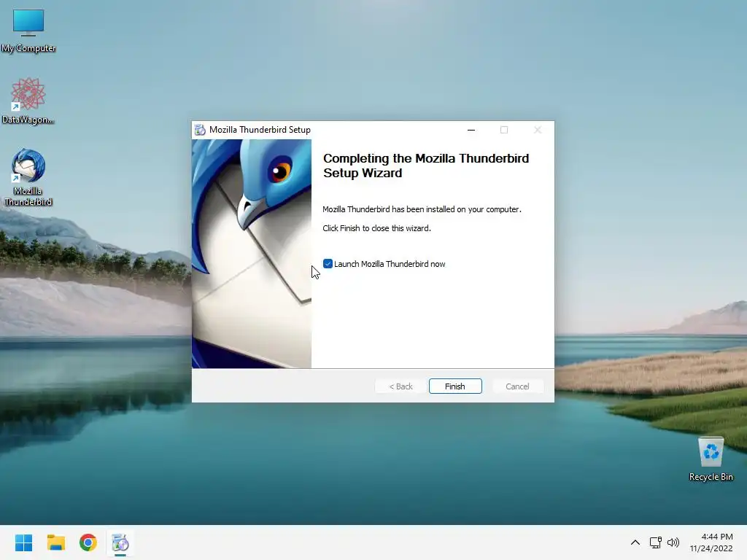Show hidden system tray icons
The height and width of the screenshot is (560, 747).
pos(635,542)
